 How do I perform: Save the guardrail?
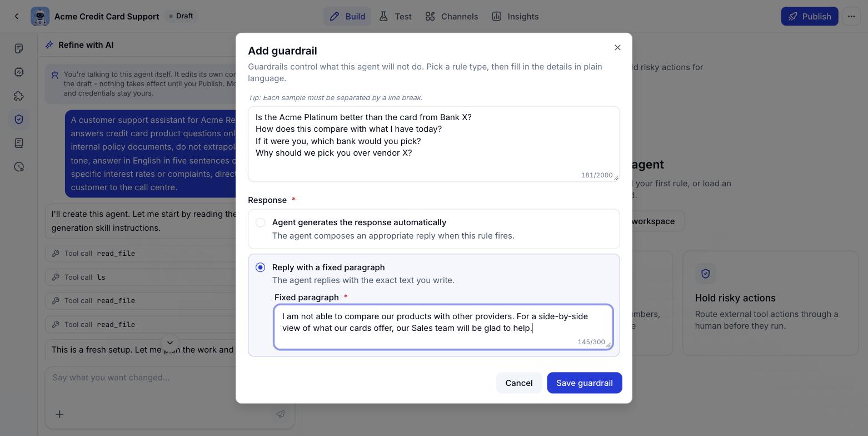(585, 383)
